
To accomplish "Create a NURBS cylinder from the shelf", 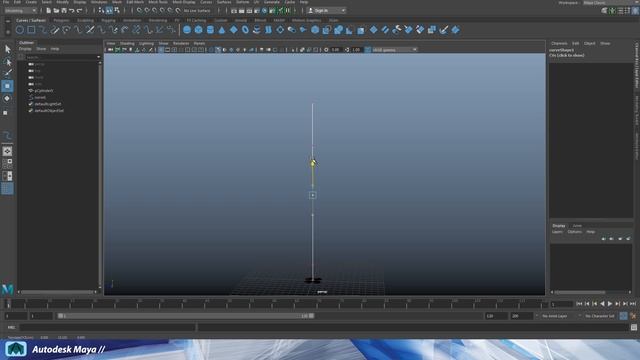I will click(210, 30).
